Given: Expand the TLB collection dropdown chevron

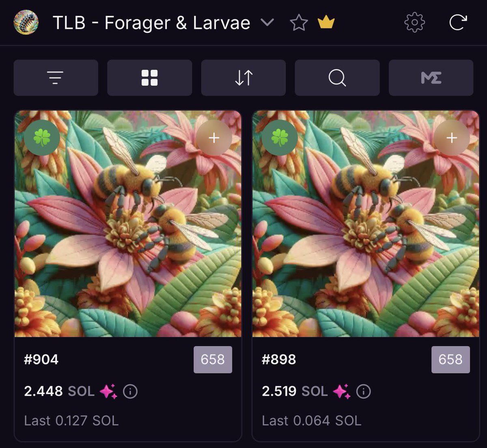Looking at the screenshot, I should click(x=267, y=22).
